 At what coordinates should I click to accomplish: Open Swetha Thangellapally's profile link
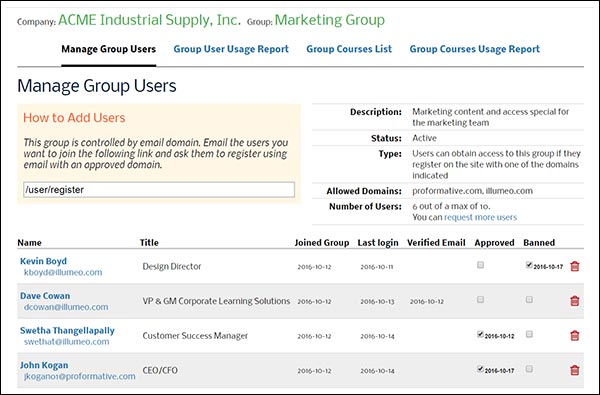[x=67, y=331]
